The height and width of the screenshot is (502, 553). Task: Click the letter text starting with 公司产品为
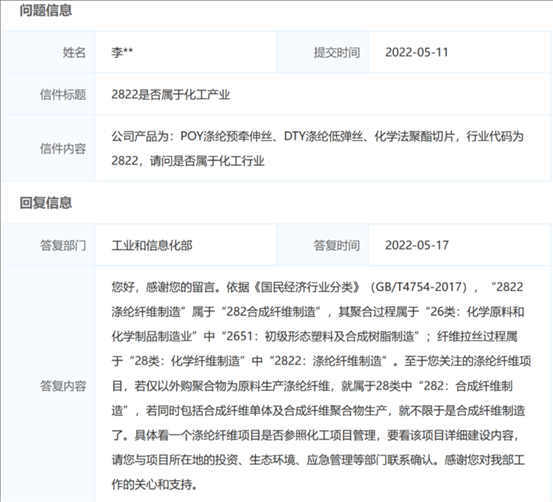tap(317, 136)
